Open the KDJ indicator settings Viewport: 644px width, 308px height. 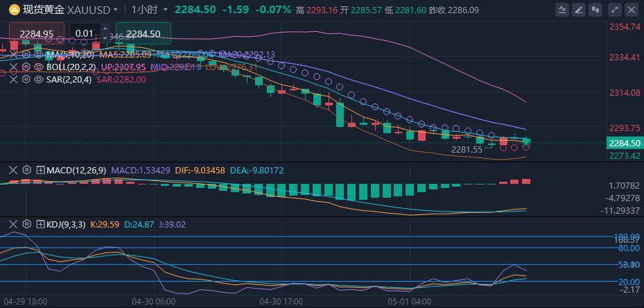(x=26, y=224)
